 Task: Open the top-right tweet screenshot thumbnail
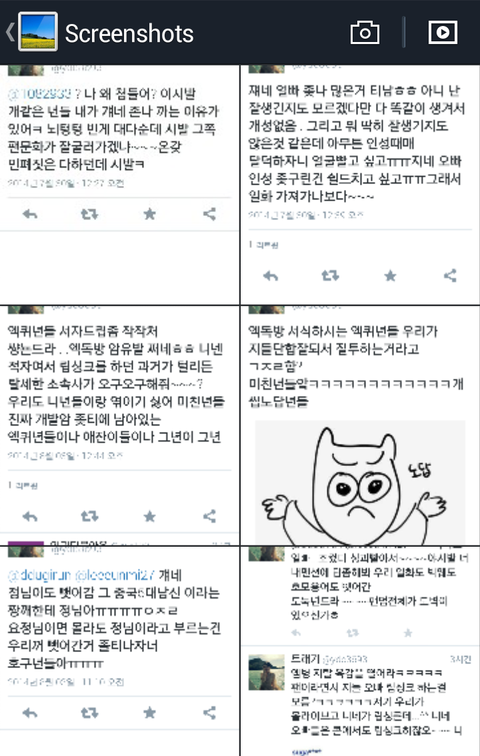coord(360,185)
